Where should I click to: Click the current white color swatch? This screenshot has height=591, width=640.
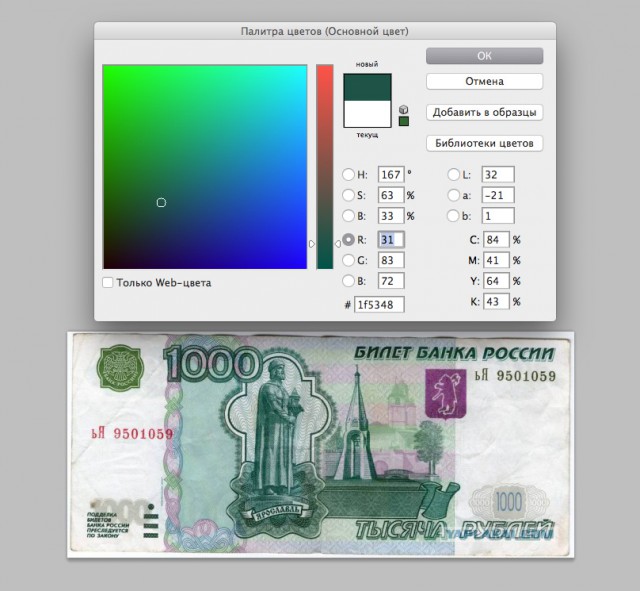click(x=367, y=114)
